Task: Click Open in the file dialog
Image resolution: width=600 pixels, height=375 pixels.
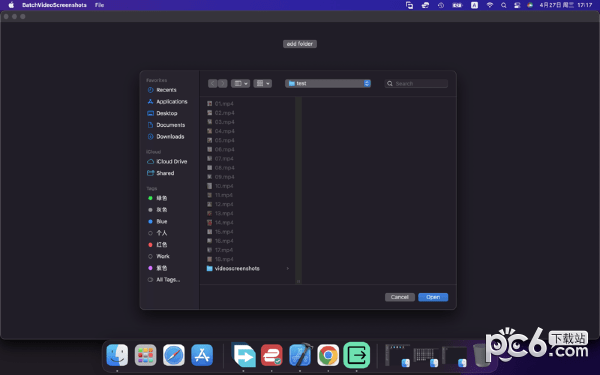Action: tap(433, 297)
